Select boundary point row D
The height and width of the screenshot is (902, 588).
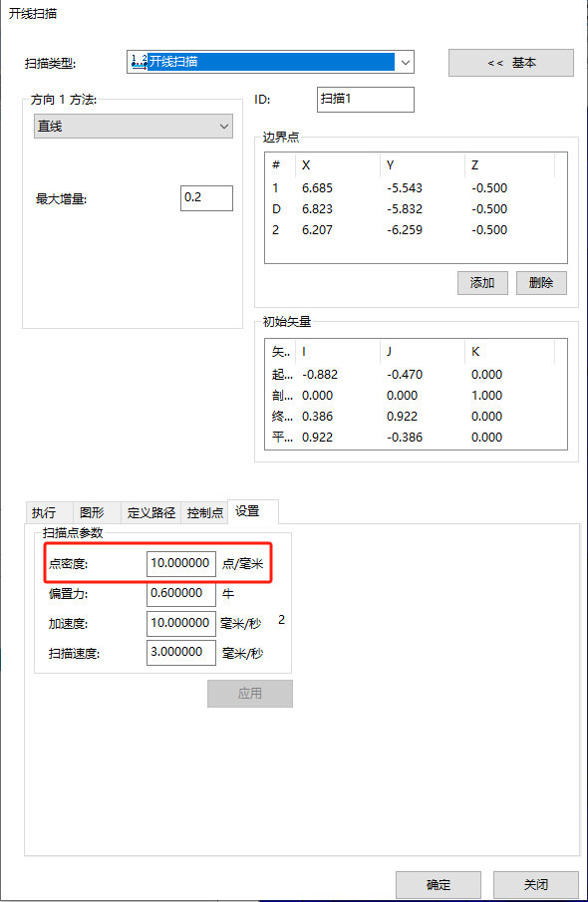tap(416, 209)
